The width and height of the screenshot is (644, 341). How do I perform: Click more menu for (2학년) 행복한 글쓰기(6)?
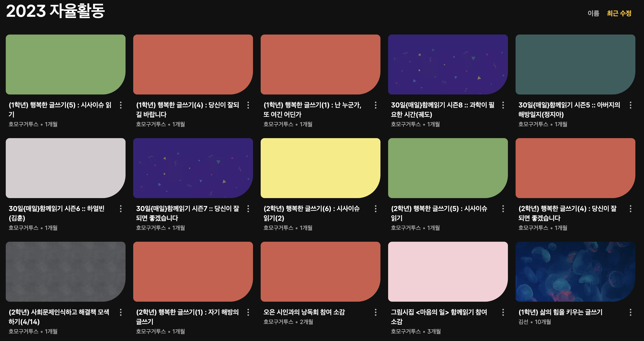coord(375,209)
